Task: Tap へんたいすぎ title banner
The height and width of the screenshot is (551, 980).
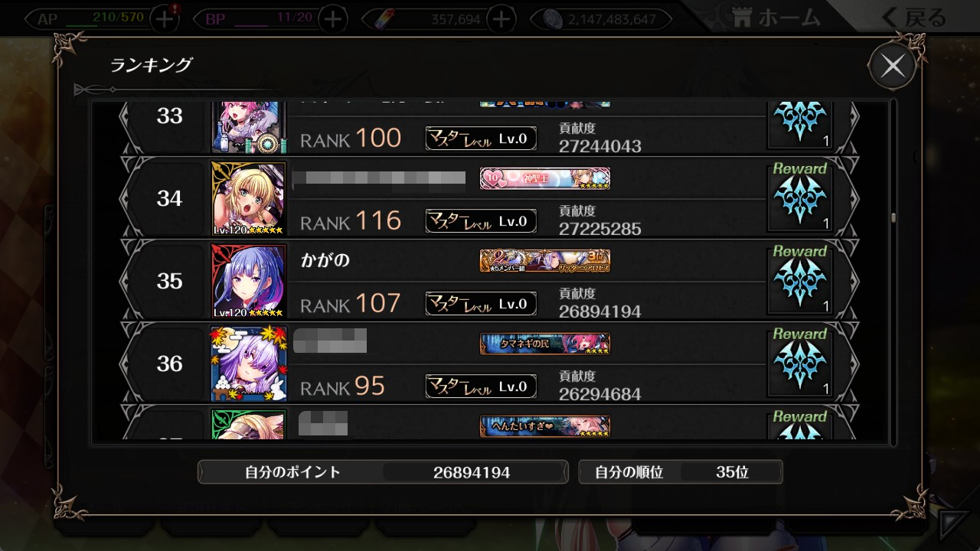Action: pos(545,426)
